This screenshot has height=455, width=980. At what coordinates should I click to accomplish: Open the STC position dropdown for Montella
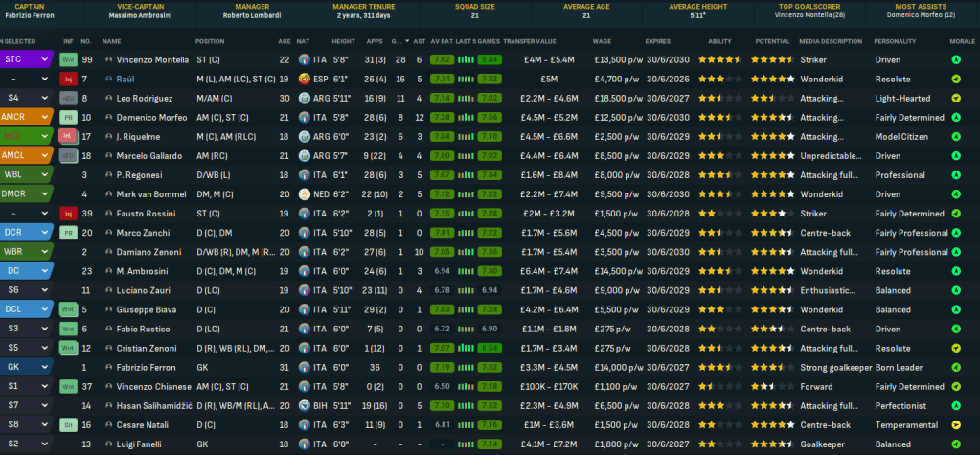43,59
